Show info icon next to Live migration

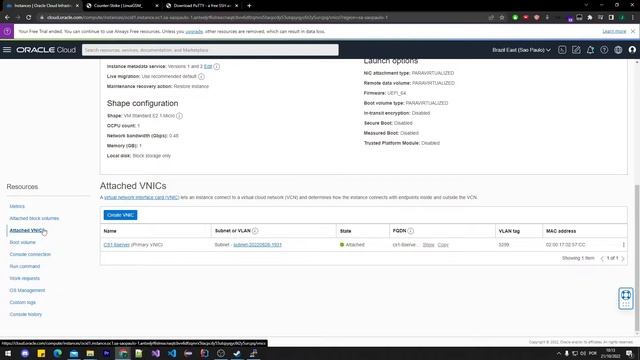tap(201, 77)
